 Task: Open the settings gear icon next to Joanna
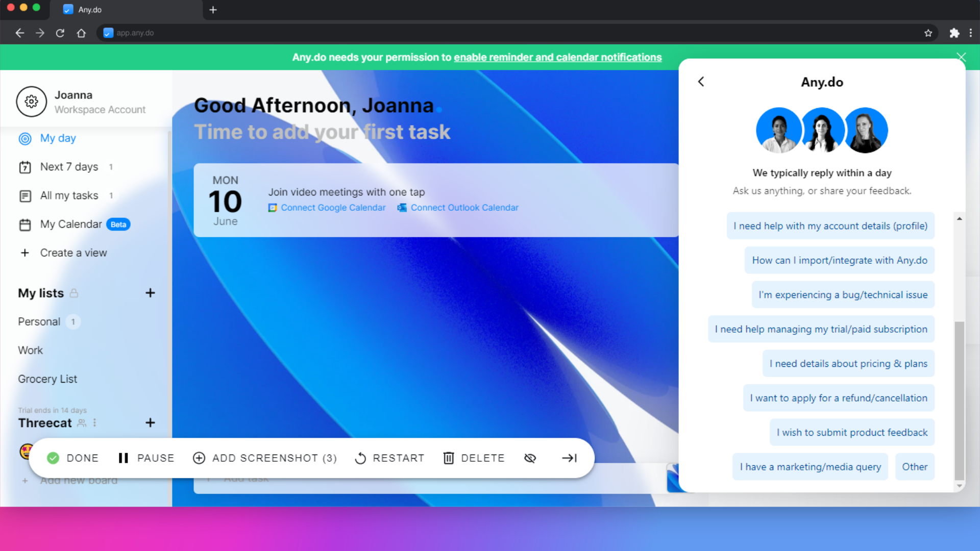[31, 102]
